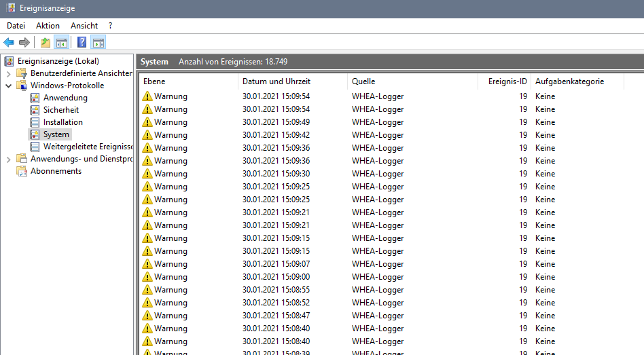The width and height of the screenshot is (644, 355).
Task: Click warning icon of 15:09:30 event
Action: (147, 174)
